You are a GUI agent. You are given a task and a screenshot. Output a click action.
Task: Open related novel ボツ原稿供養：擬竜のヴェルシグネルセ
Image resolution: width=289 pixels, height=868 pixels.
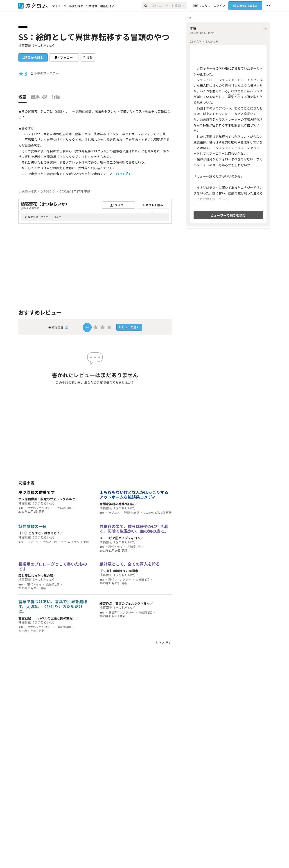(47, 499)
